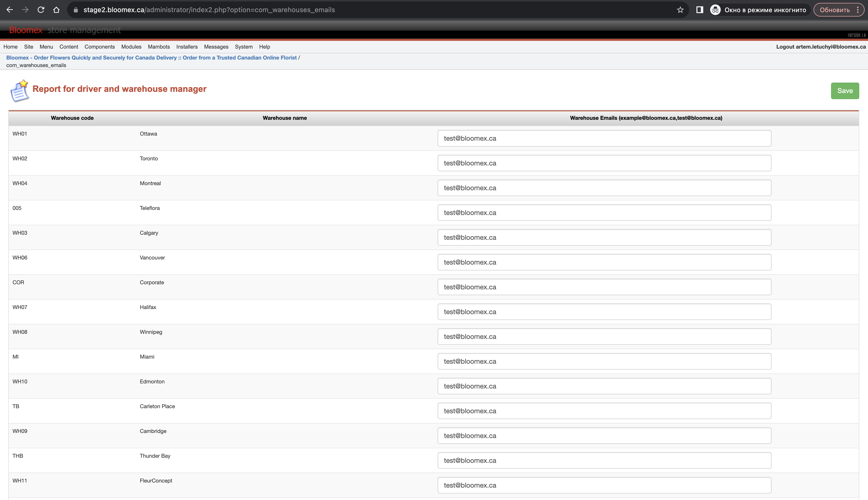Open the Installers menu
The image size is (868, 500).
187,47
